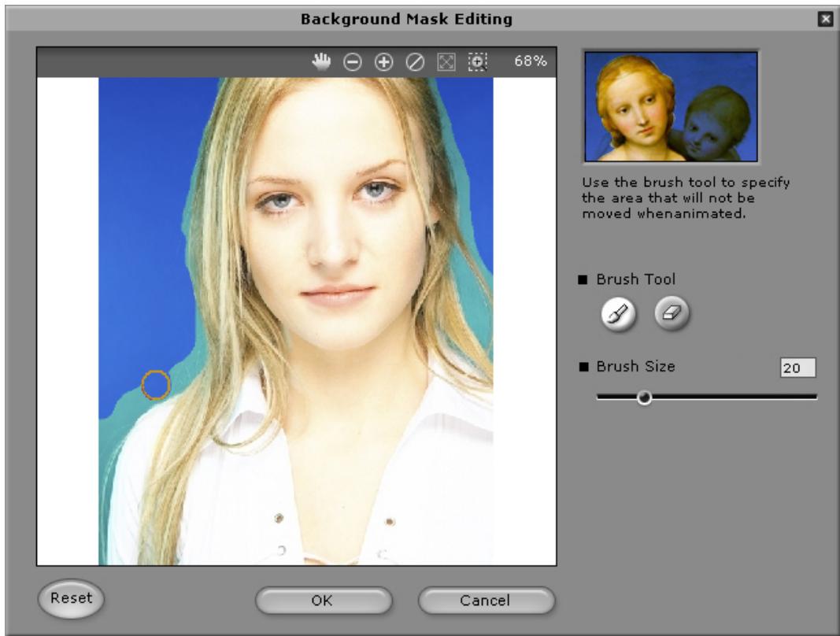Select the hand pan tool

point(321,62)
